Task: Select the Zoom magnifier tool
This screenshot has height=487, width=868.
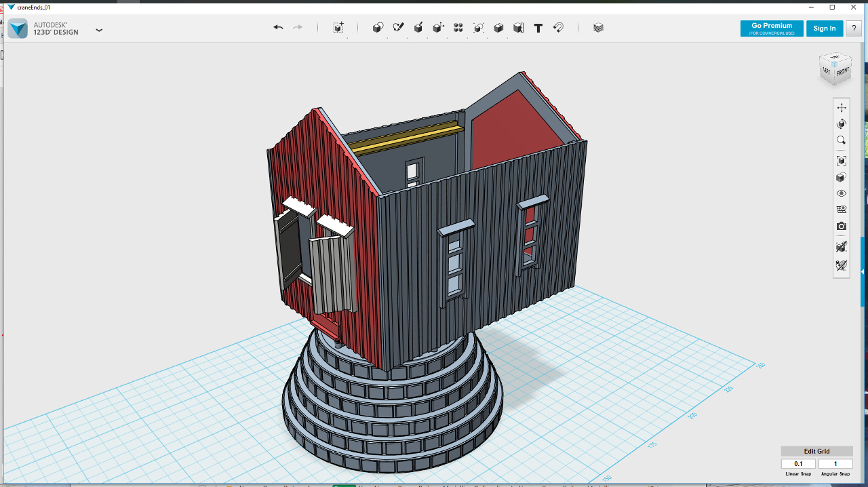Action: pyautogui.click(x=842, y=140)
